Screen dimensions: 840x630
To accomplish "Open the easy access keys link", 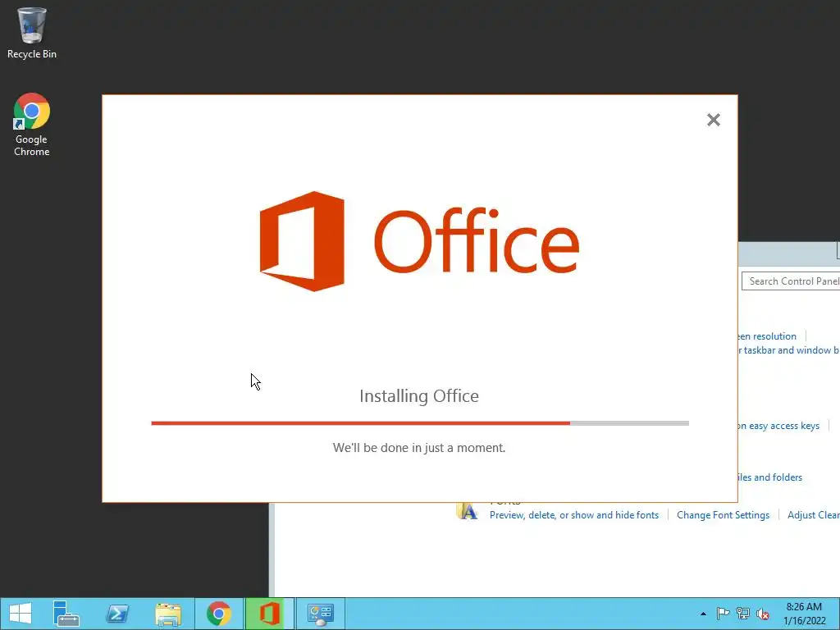I will (778, 426).
